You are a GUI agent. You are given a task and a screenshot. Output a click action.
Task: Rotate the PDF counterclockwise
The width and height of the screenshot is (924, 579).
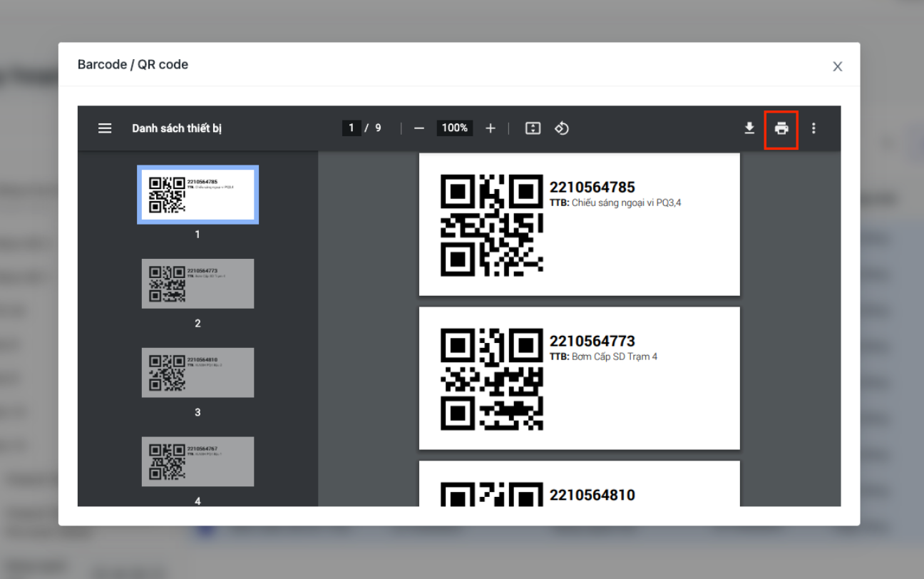(562, 128)
